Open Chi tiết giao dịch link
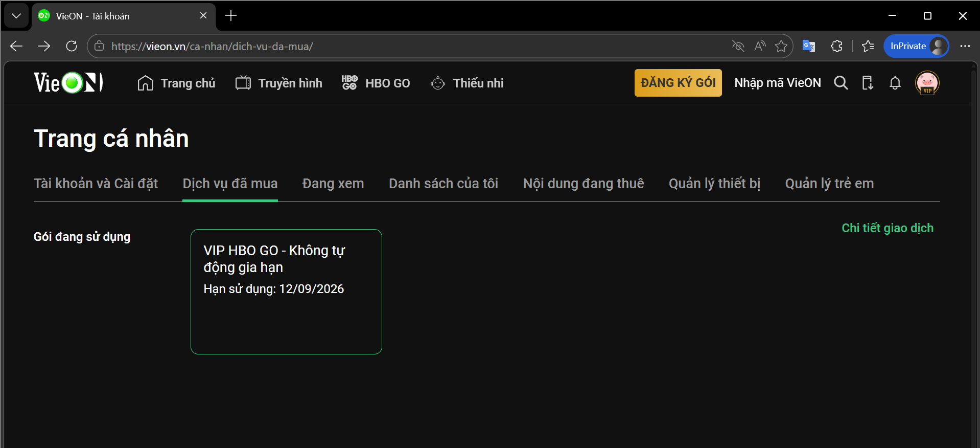 tap(888, 228)
